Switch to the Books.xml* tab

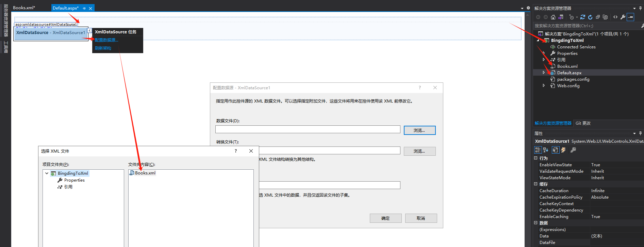click(24, 8)
